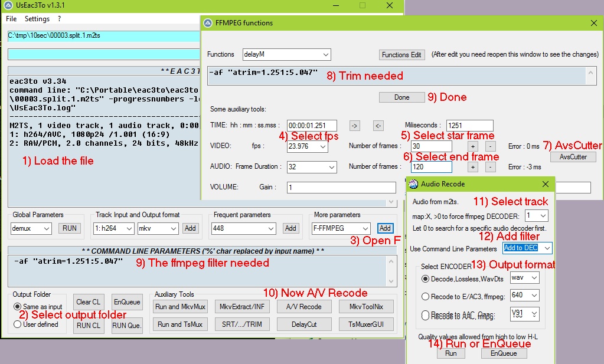This screenshot has height=364, width=604.
Task: Open the ? help menu
Action: coord(59,19)
